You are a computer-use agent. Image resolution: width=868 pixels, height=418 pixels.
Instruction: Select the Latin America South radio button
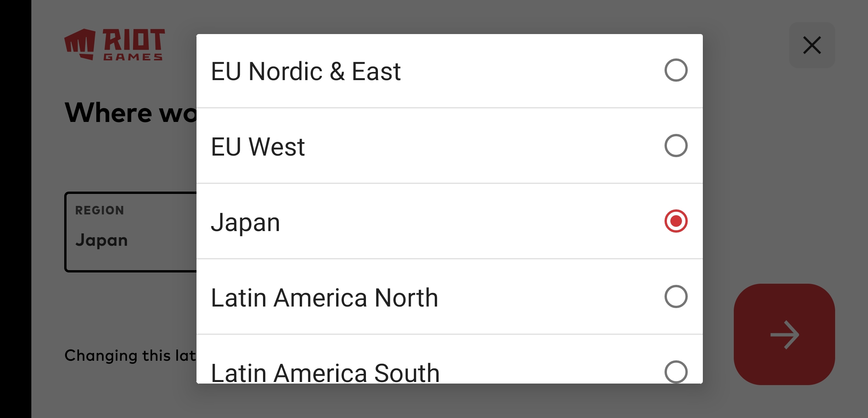[x=676, y=372]
